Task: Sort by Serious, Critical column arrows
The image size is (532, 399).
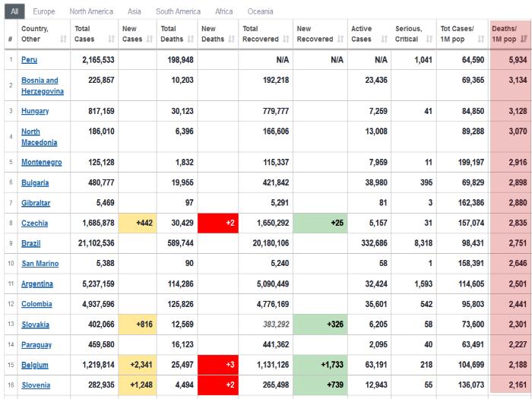Action: pos(429,39)
